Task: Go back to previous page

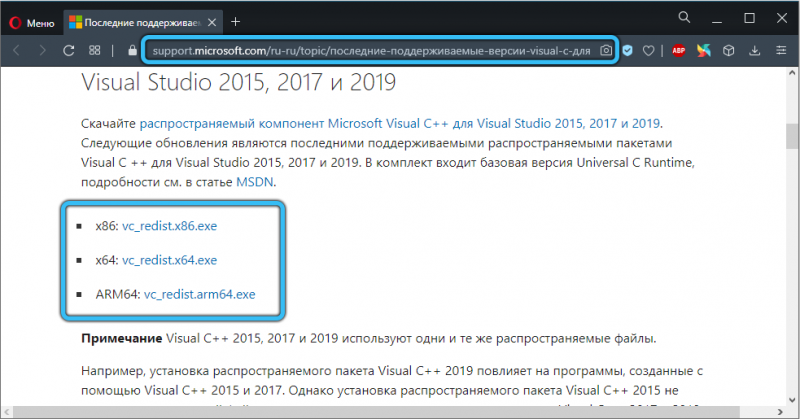Action: (x=16, y=51)
